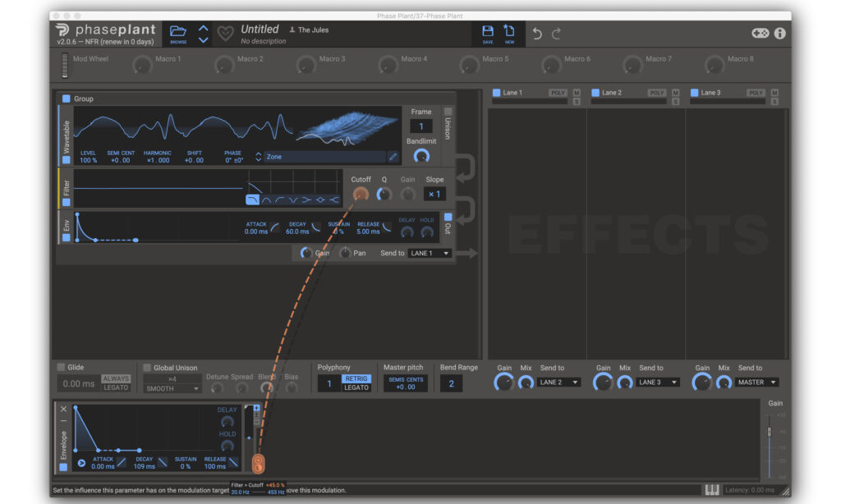841x504 pixels.
Task: Toggle Lane 2 enable box
Action: [595, 93]
